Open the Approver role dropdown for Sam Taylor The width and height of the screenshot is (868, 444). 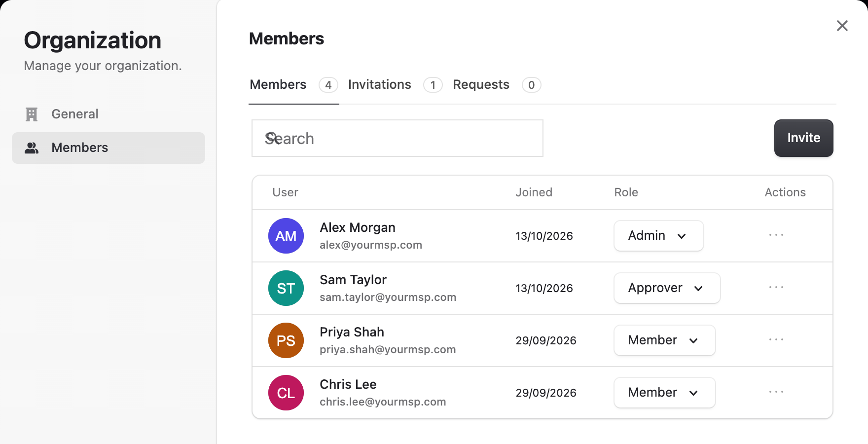[667, 288]
